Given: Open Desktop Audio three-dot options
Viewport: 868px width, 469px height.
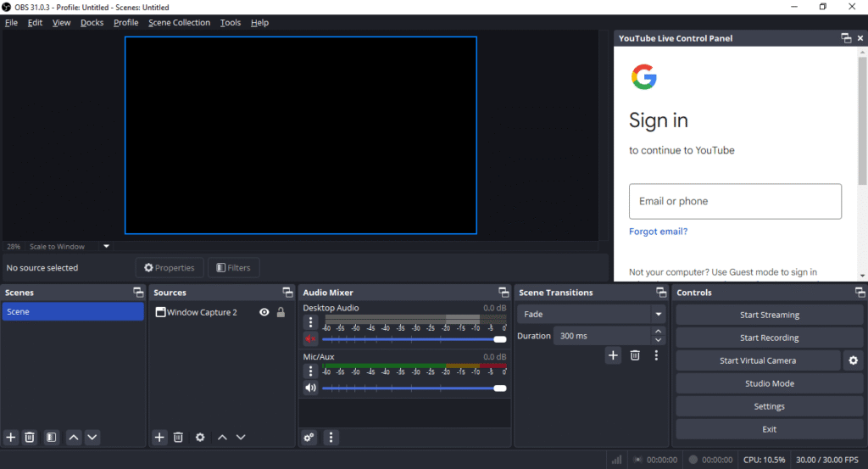Looking at the screenshot, I should [310, 322].
